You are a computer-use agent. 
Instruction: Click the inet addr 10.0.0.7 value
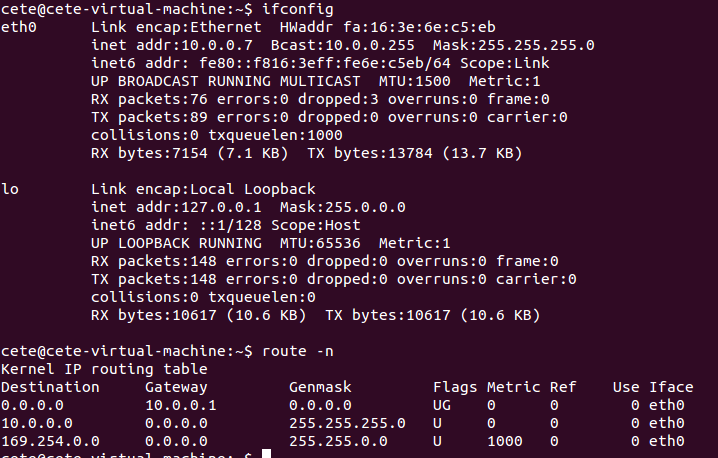(217, 45)
